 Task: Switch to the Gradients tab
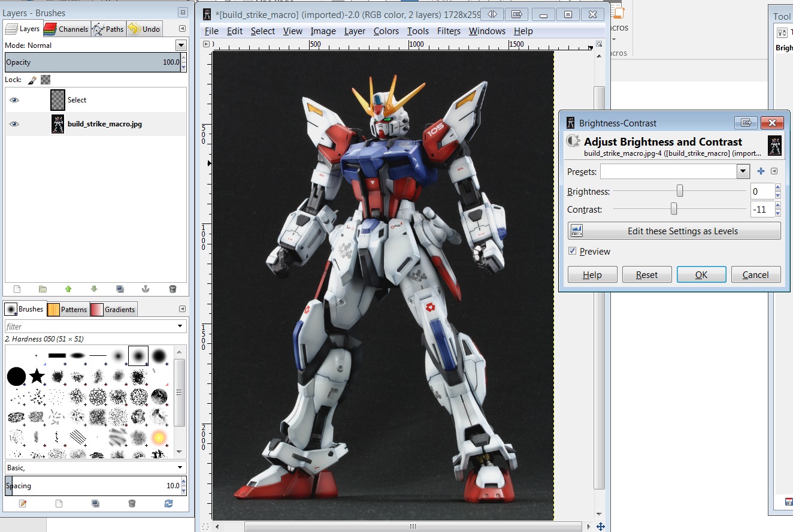click(113, 309)
